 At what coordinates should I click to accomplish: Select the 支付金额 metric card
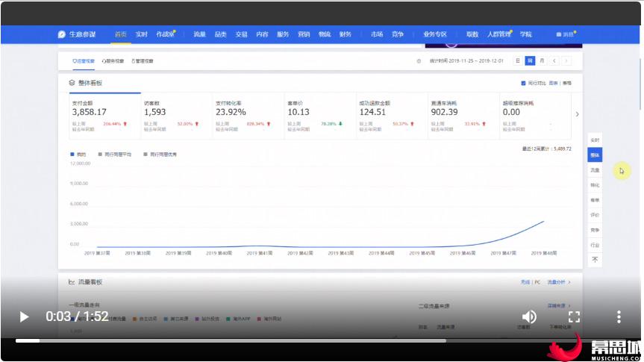[105, 116]
